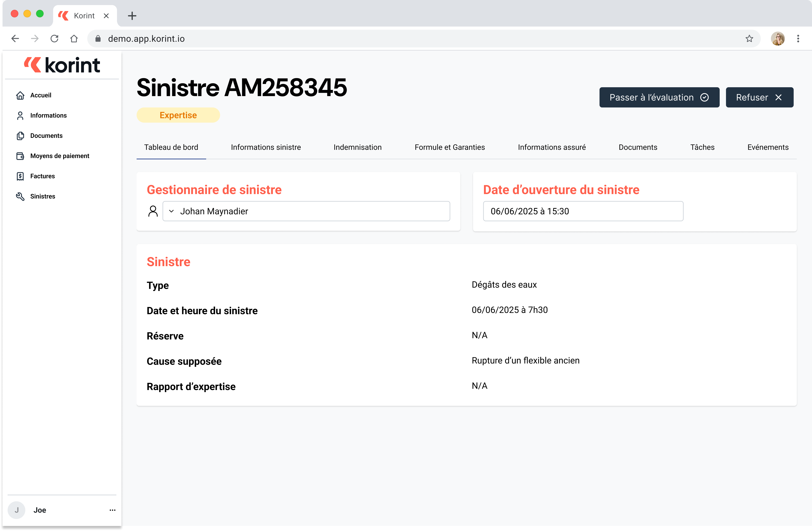Click '06/06/2025 à 7h30' value
This screenshot has width=812, height=531.
click(x=510, y=310)
